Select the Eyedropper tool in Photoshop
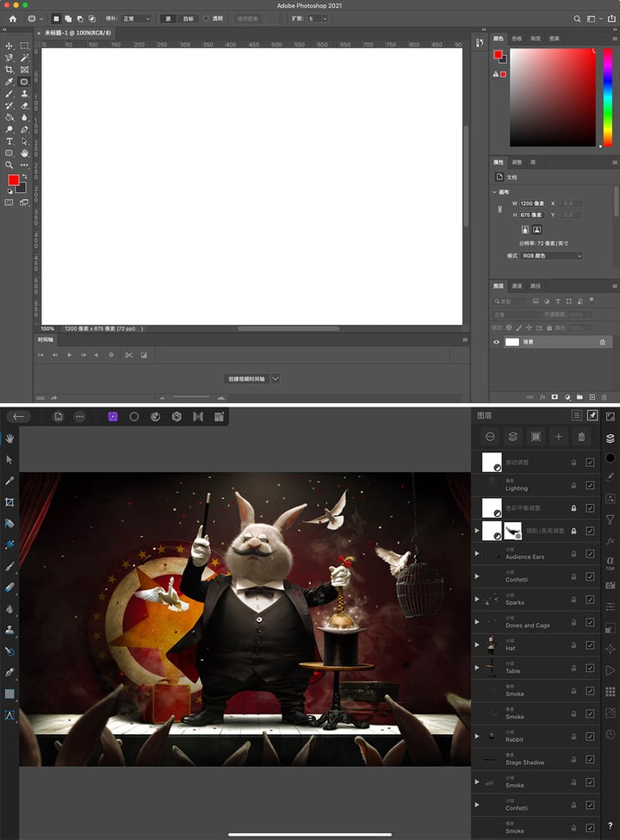The image size is (620, 840). click(9, 82)
